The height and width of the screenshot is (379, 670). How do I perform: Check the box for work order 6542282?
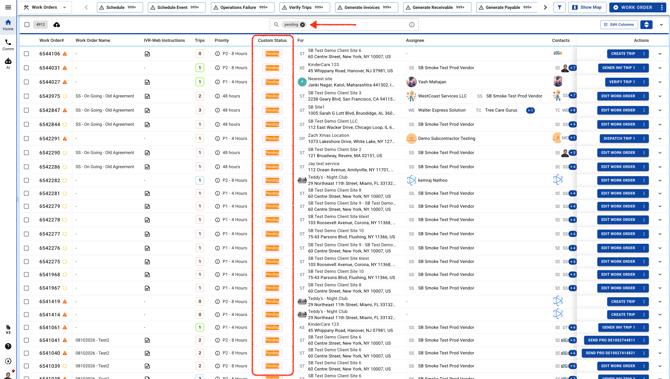coord(26,180)
